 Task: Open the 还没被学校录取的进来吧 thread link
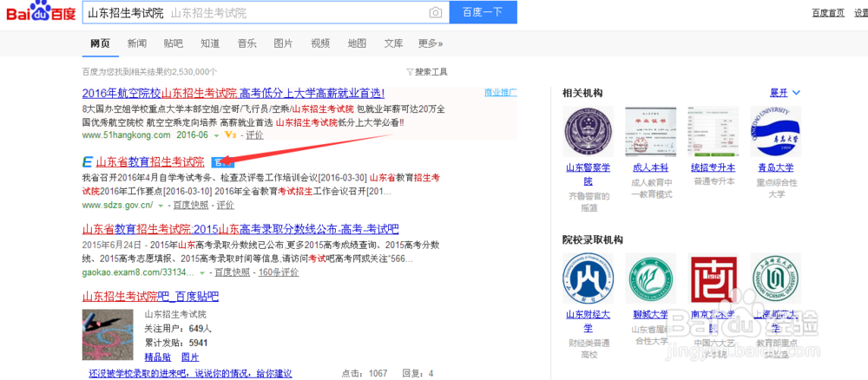click(190, 373)
